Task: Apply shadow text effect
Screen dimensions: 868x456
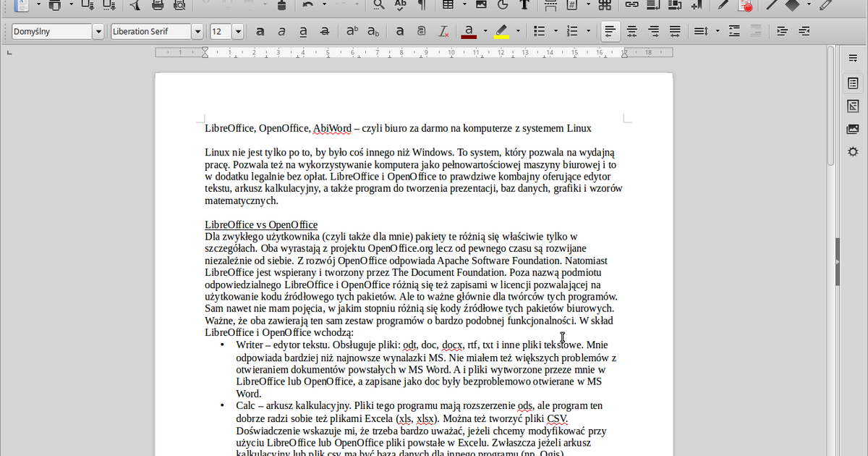Action: click(x=400, y=32)
